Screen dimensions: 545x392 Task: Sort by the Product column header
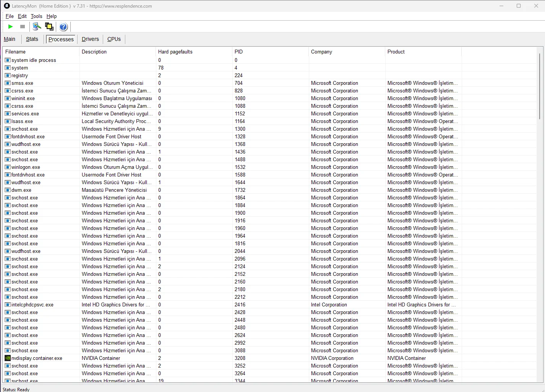pos(423,52)
